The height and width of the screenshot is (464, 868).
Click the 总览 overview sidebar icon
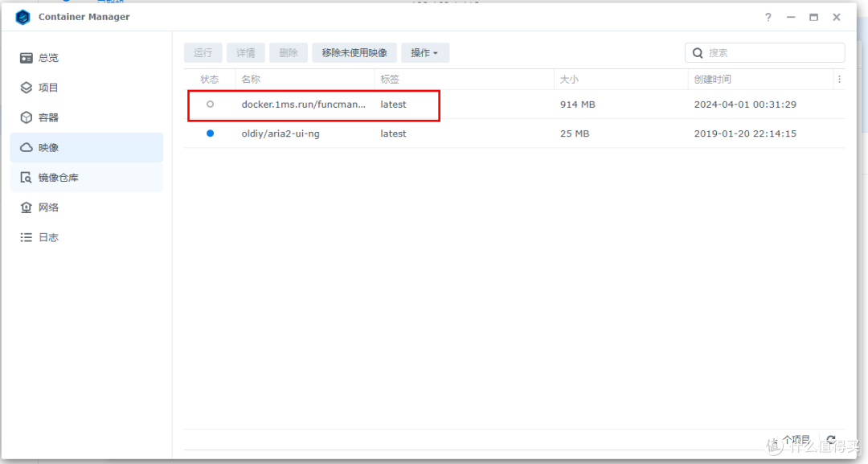(x=26, y=58)
